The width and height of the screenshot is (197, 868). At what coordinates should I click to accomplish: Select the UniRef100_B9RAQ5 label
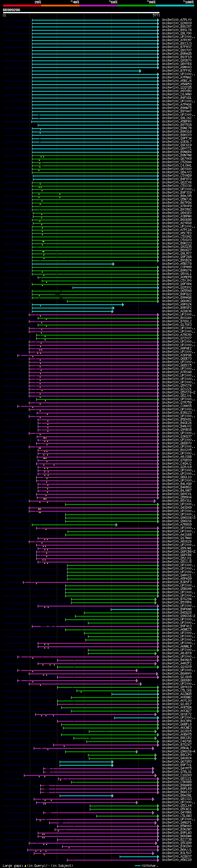[177, 54]
